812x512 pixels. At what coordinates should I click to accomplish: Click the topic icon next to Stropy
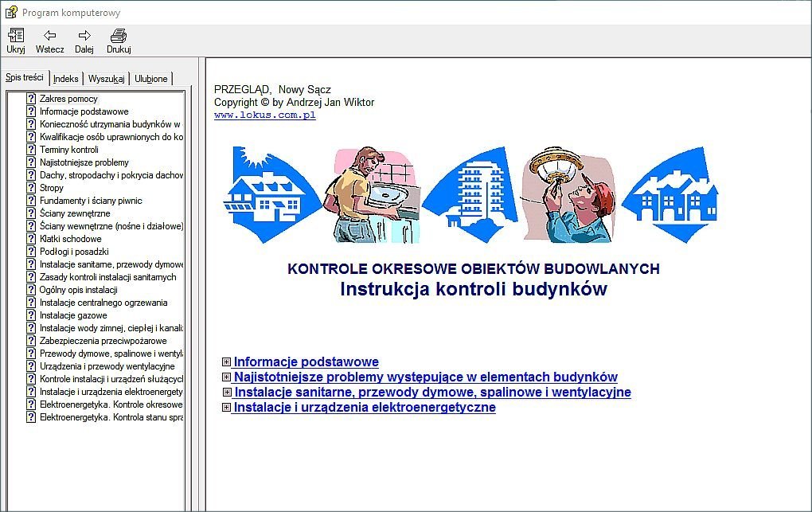point(31,188)
